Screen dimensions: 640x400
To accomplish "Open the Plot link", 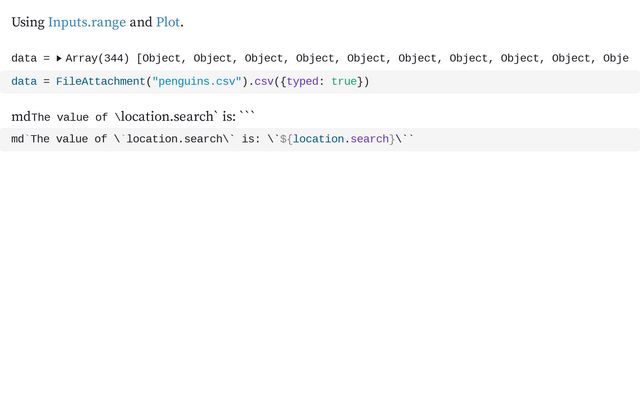I will 168,21.
